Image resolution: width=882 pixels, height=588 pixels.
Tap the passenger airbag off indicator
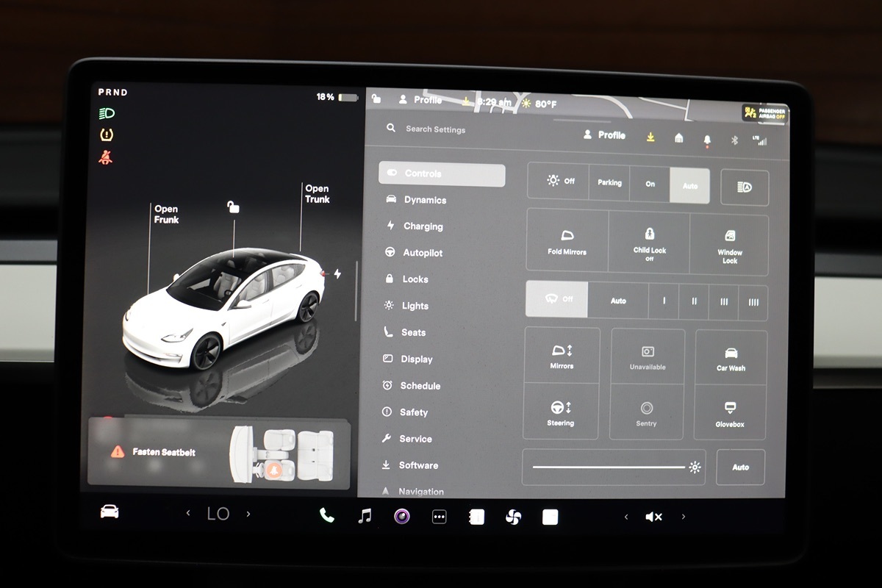pos(764,113)
